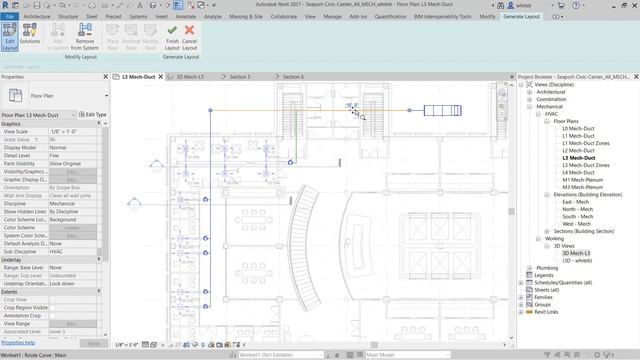The height and width of the screenshot is (360, 640).
Task: Click the Revit Links icon in Project Browser
Action: (x=529, y=312)
